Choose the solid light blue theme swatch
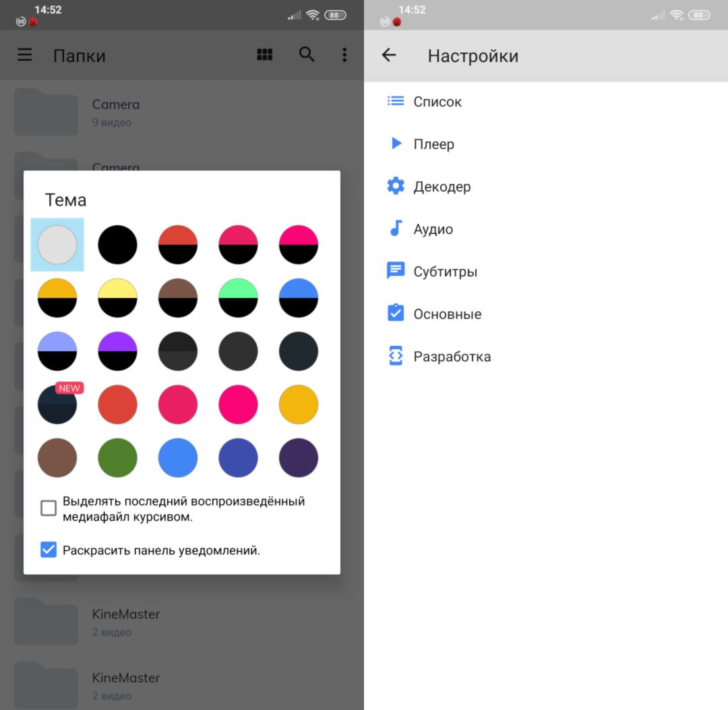 point(178,458)
